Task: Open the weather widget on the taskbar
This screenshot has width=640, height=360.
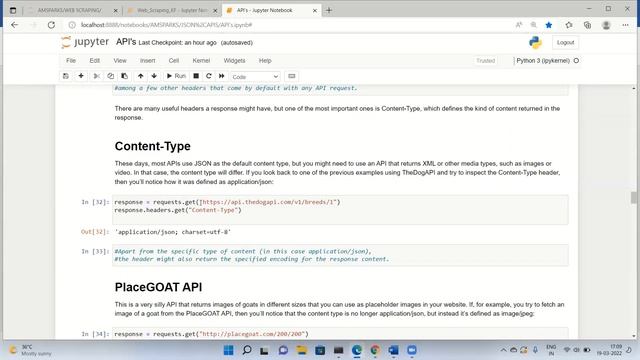Action: click(31, 350)
